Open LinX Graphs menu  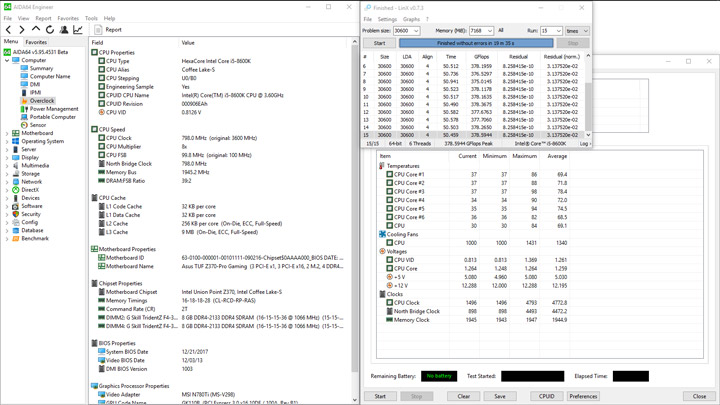pos(411,19)
